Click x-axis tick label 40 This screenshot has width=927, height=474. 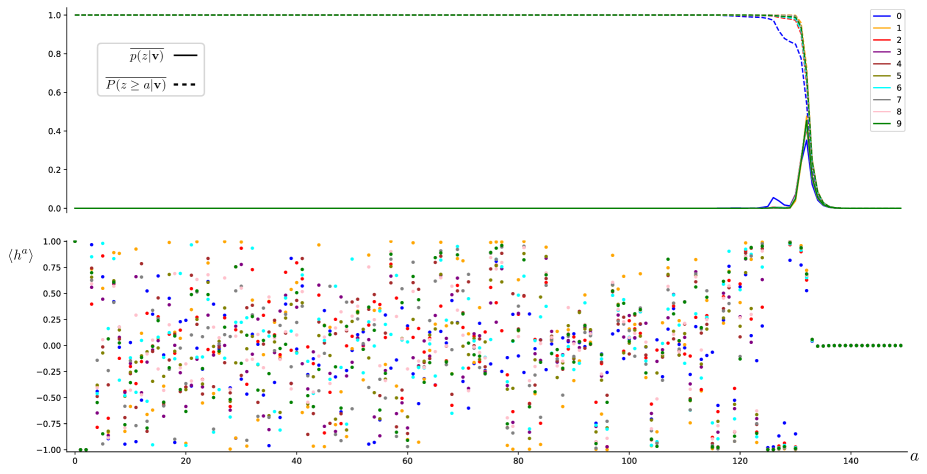click(296, 460)
